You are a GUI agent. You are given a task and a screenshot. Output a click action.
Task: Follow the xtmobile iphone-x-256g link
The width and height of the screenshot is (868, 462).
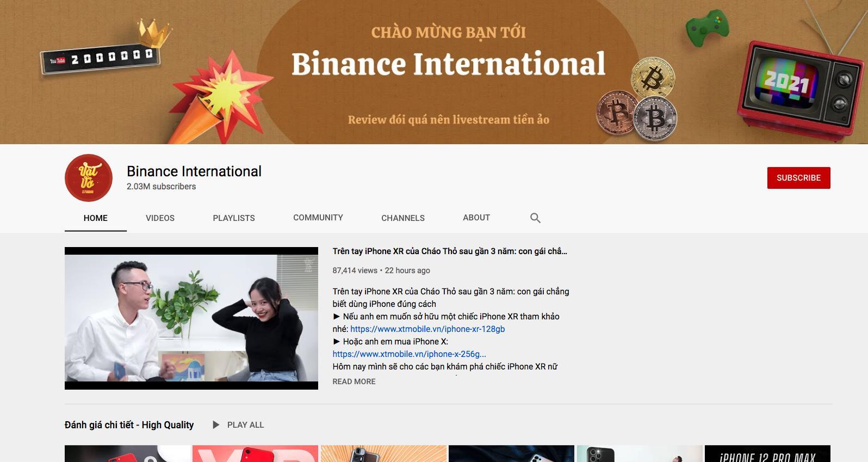pyautogui.click(x=410, y=354)
